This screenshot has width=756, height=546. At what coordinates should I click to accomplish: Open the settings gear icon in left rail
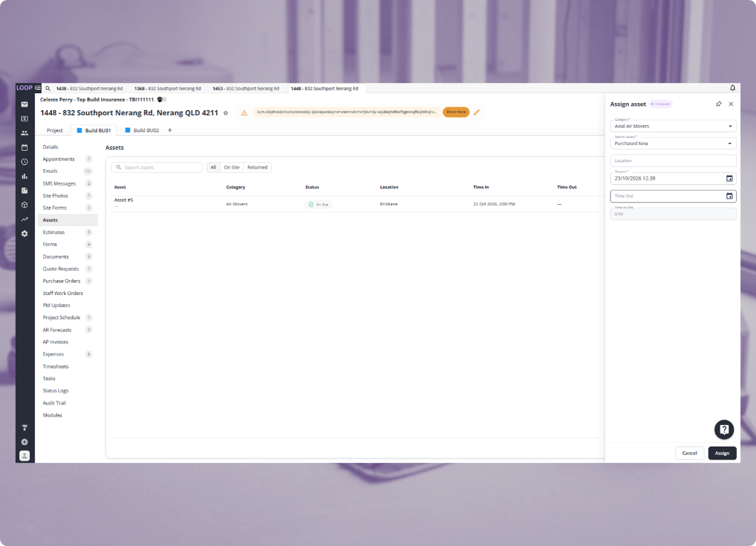(x=25, y=233)
